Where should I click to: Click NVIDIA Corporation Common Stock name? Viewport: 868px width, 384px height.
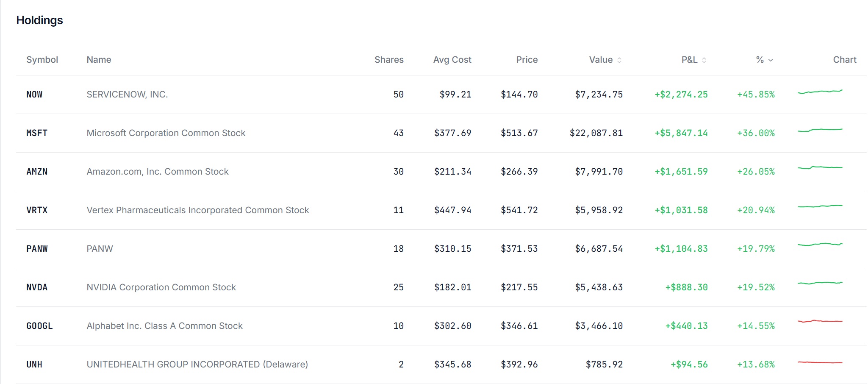161,287
